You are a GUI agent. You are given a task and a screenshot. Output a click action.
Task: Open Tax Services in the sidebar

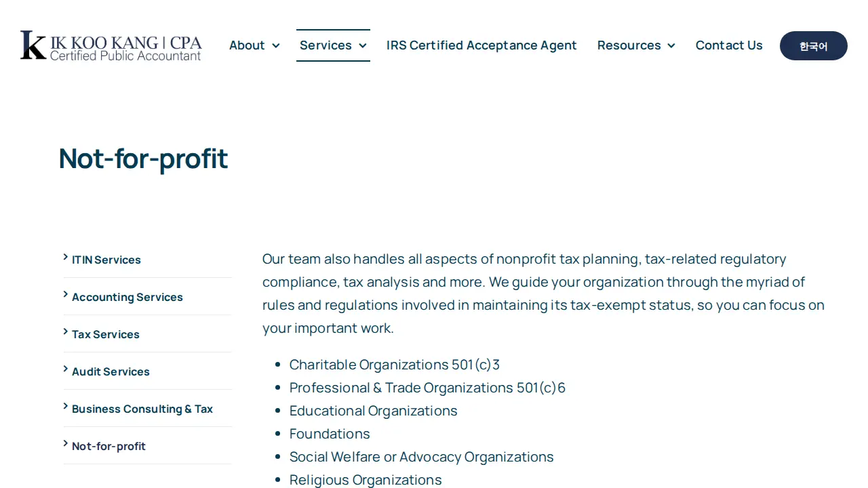click(106, 334)
